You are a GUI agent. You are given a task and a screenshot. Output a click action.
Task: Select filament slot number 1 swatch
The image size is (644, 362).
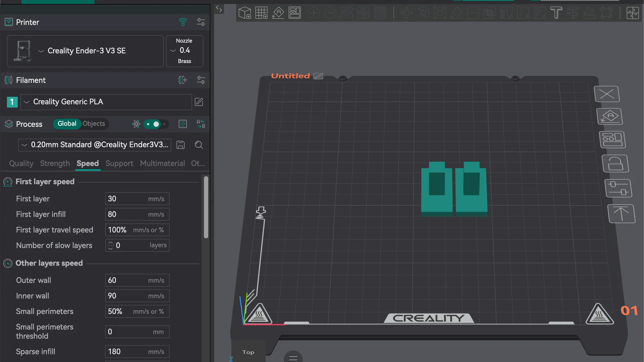[12, 102]
